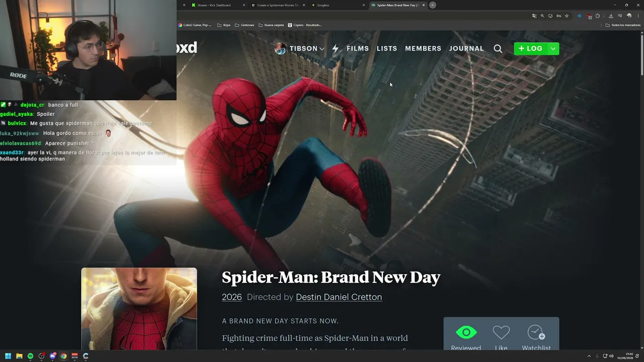Expand the Todos los marcadores folder
Viewport: 644px width, 362px height.
623,25
